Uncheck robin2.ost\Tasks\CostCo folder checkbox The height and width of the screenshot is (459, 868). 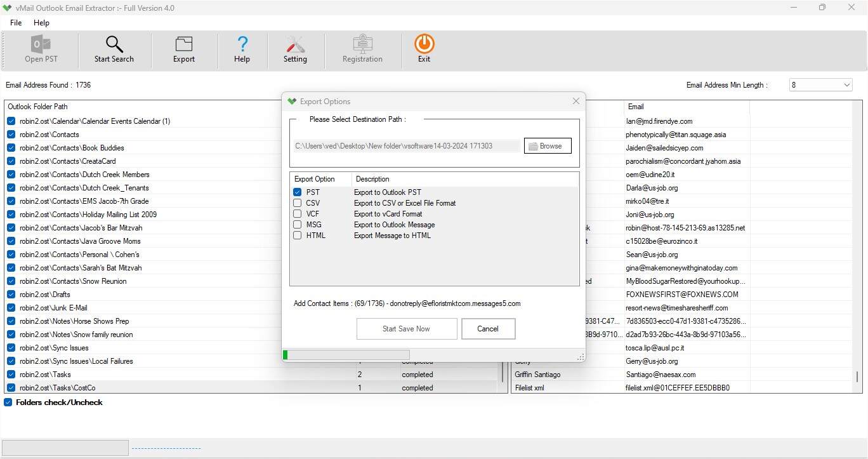[x=11, y=388]
